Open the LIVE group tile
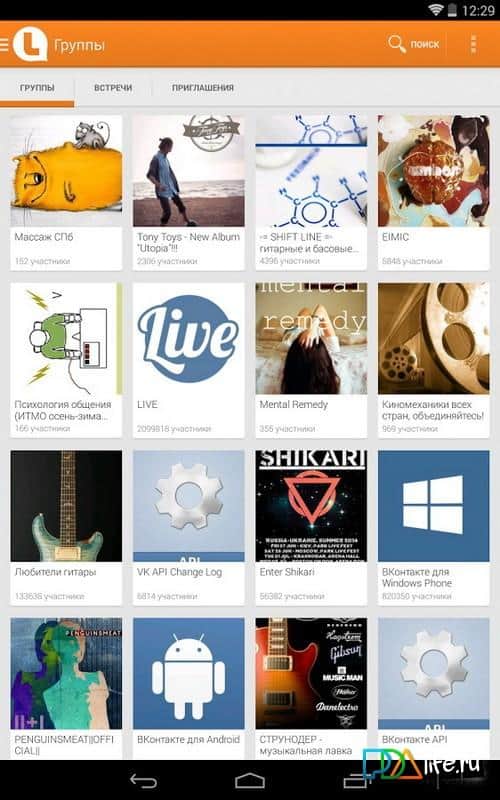This screenshot has height=800, width=500. pos(188,360)
